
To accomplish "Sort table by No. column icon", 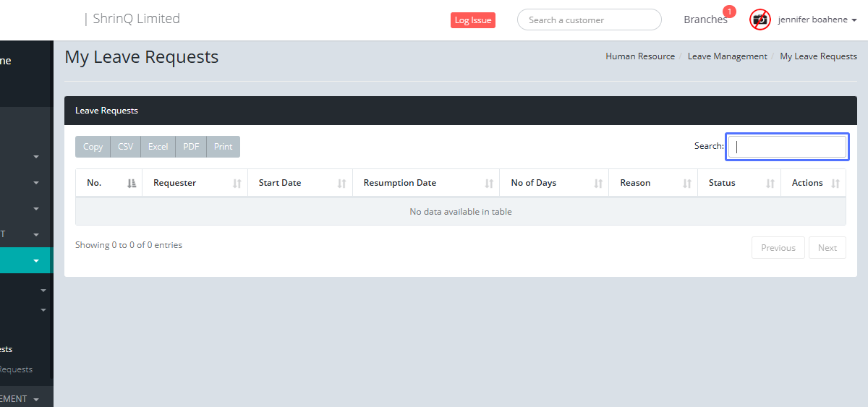I will [132, 184].
